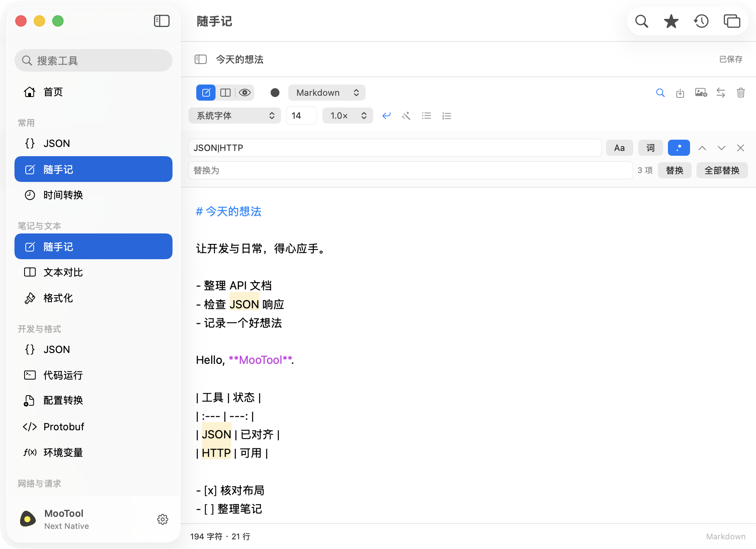The width and height of the screenshot is (756, 549).
Task: Open the history clock icon
Action: click(x=701, y=21)
